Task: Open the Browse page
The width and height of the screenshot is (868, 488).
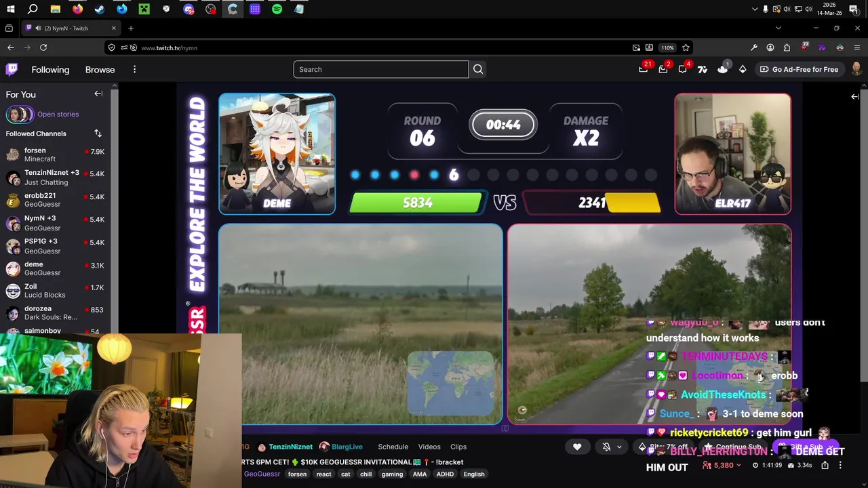Action: pos(100,70)
